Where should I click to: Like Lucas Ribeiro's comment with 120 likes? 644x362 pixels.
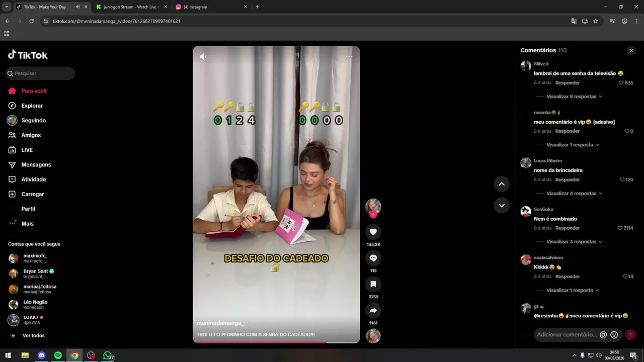(x=622, y=179)
